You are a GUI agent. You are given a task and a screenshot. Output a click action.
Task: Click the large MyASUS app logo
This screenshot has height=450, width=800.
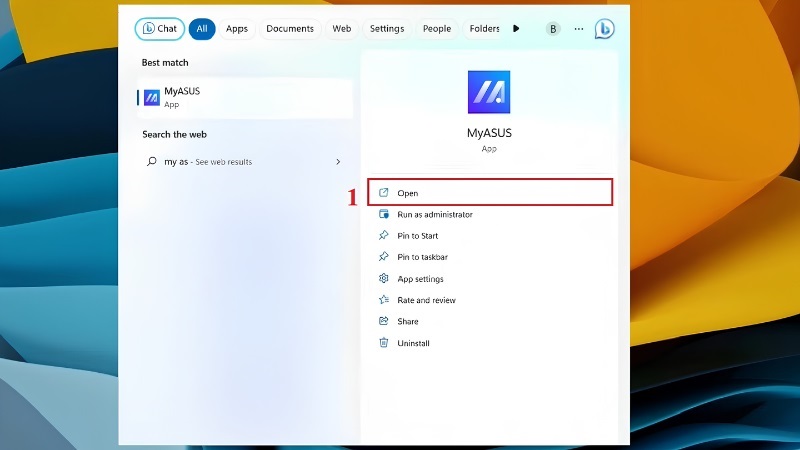pyautogui.click(x=489, y=92)
